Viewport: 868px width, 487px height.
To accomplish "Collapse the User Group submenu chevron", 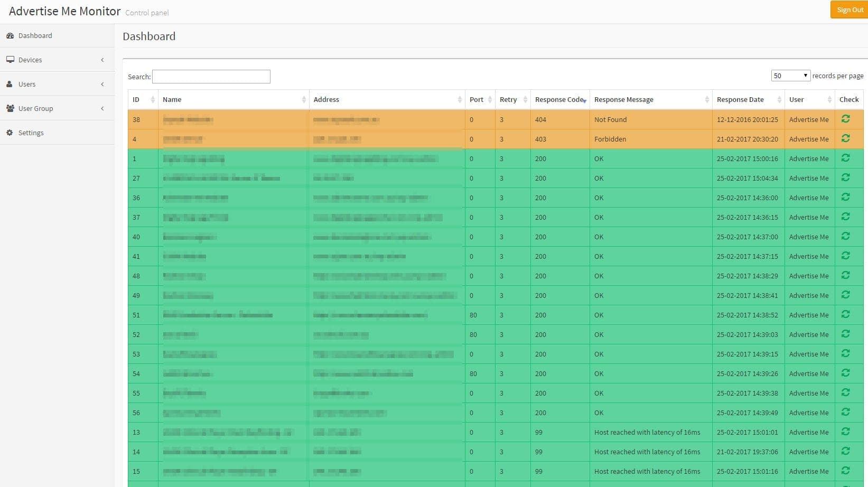I will [x=102, y=108].
